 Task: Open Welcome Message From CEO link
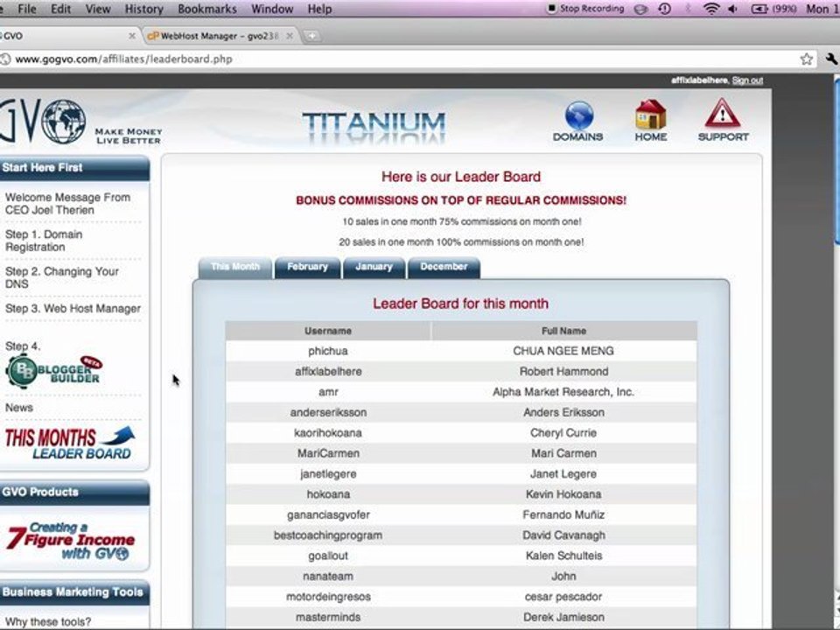67,204
